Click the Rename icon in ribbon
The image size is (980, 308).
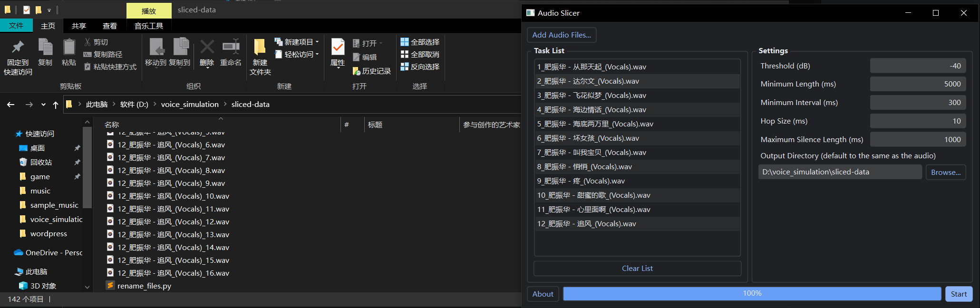(x=231, y=48)
